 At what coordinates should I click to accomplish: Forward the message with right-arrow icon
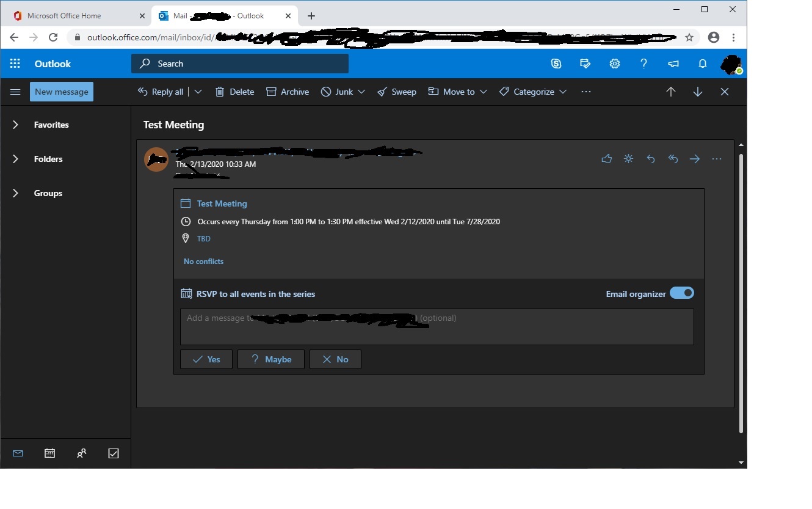click(x=695, y=159)
